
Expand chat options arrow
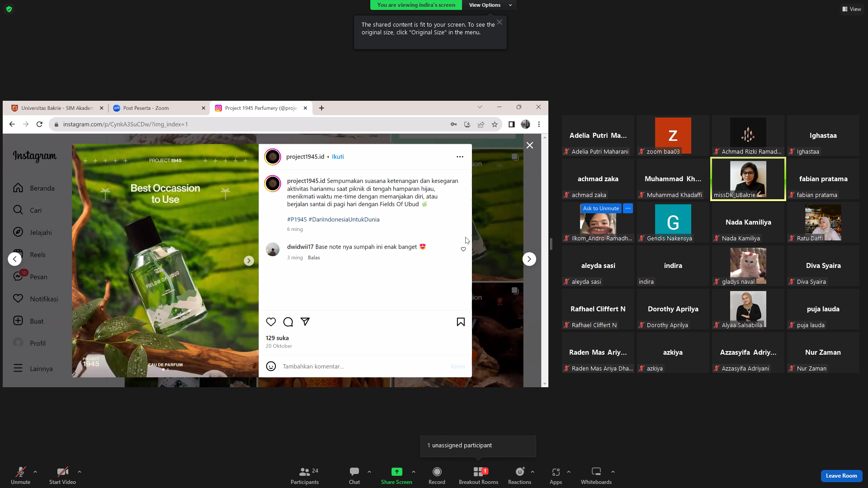(x=369, y=472)
